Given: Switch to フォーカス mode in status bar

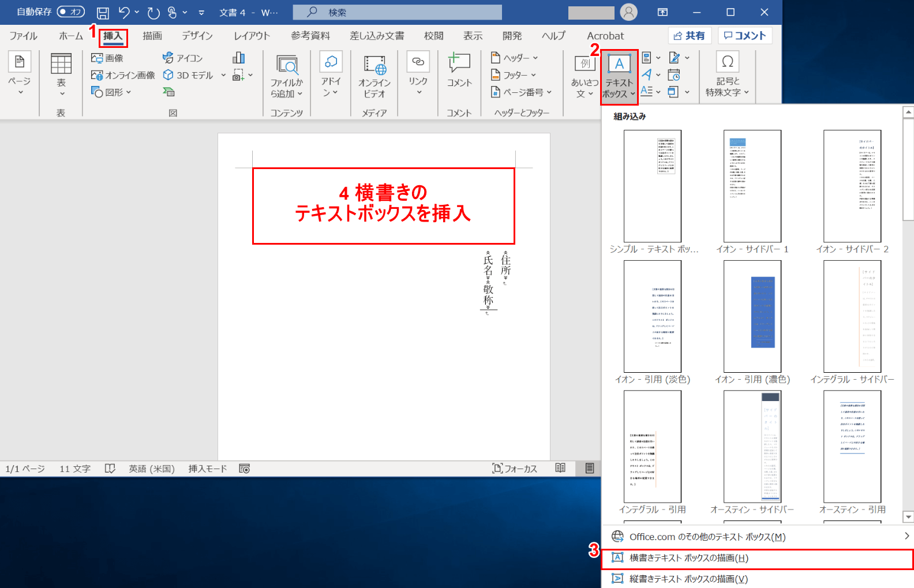Looking at the screenshot, I should pyautogui.click(x=515, y=469).
